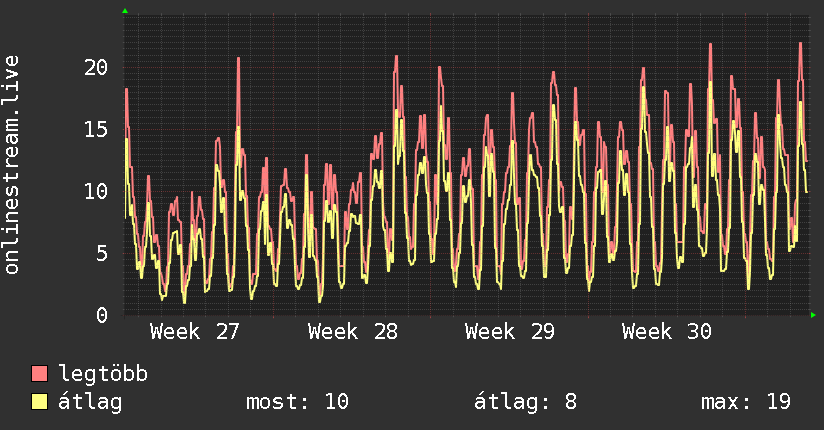The height and width of the screenshot is (430, 824).
Task: Click the yellow átlag legend swatch
Action: pos(39,402)
